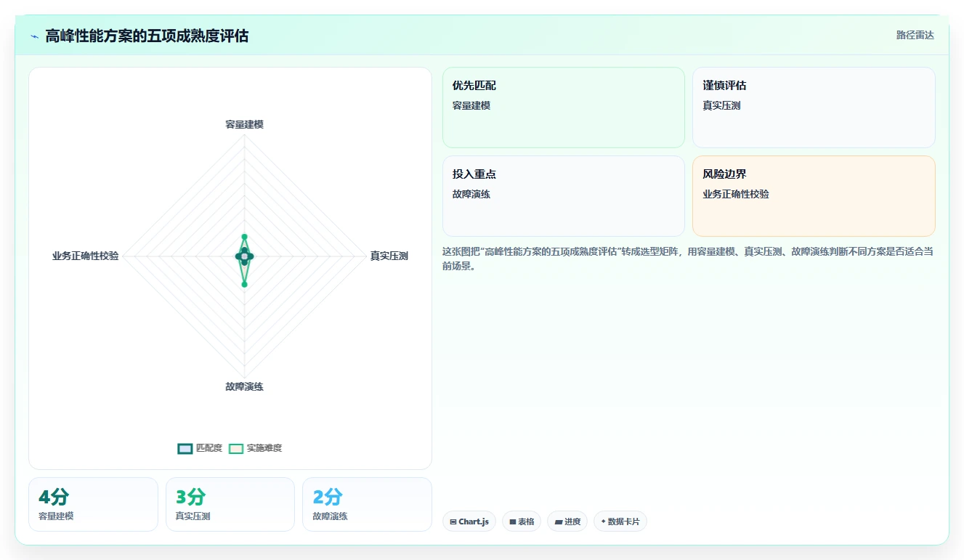Click the 故障演练 radar axis label
Screen dimensions: 964x560
pyautogui.click(x=244, y=386)
